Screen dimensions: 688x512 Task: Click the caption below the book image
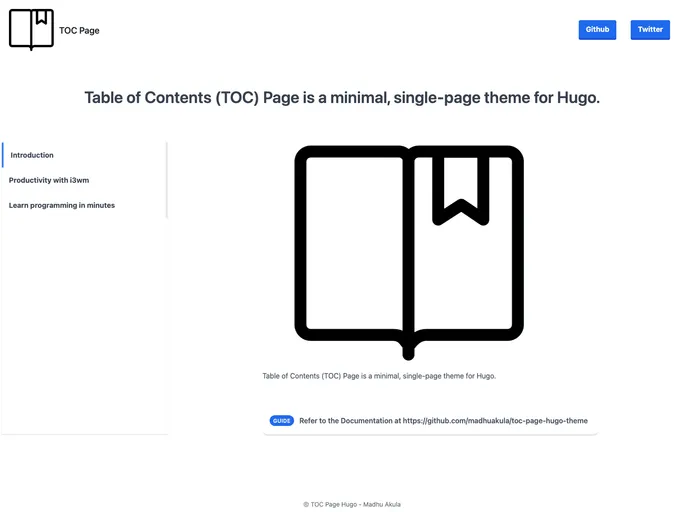379,376
